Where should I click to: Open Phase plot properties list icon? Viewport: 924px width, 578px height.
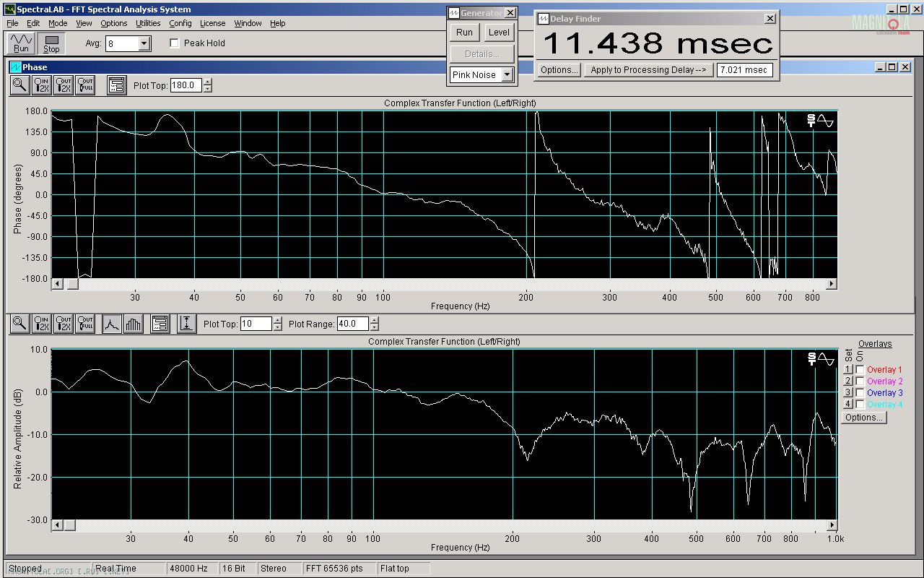coord(117,85)
